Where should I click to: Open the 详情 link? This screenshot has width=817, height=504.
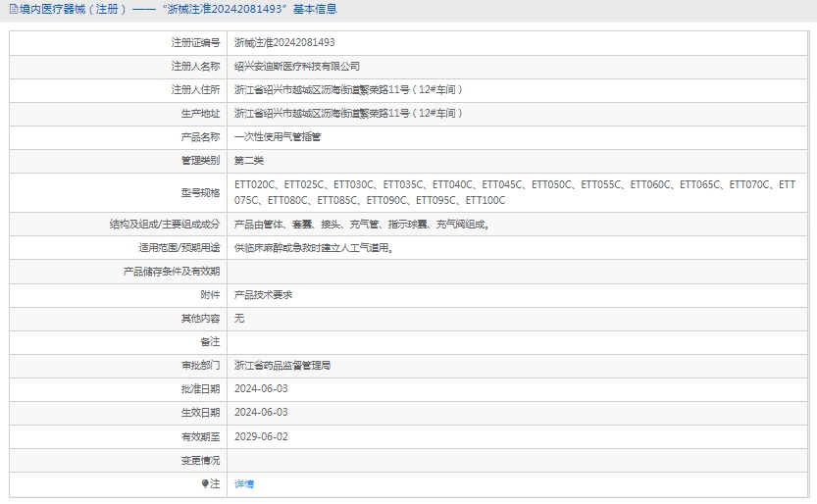tap(244, 484)
